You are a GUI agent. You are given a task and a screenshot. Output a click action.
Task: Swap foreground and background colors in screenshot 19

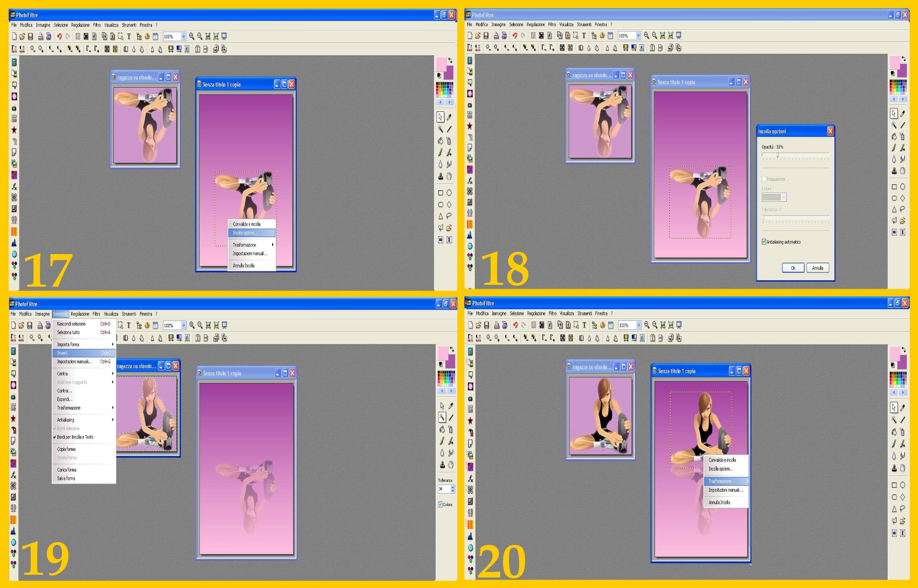coord(452,349)
